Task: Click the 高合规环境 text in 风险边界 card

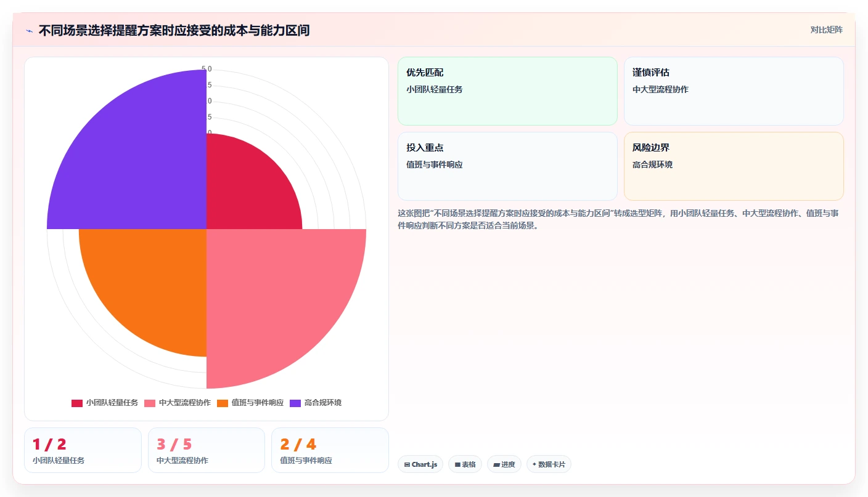Action: [652, 164]
